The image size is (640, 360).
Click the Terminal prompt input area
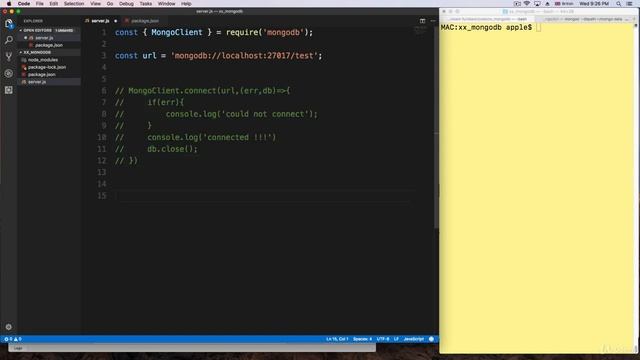pyautogui.click(x=538, y=27)
